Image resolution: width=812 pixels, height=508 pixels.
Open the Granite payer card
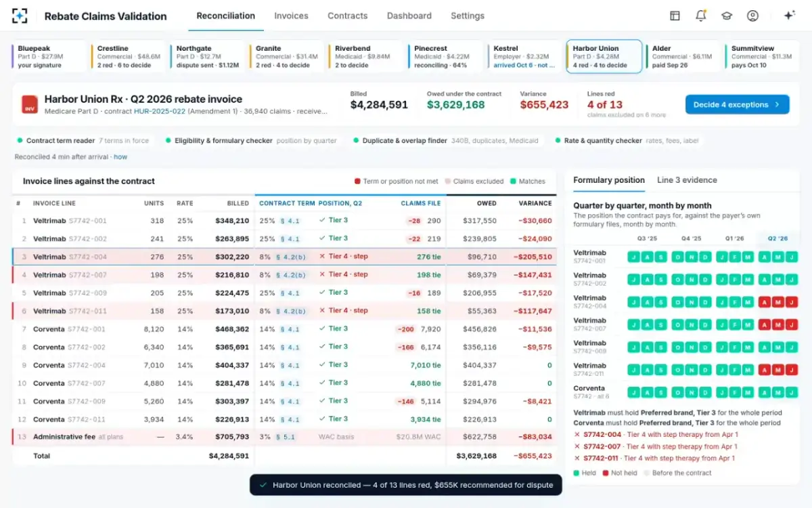287,57
